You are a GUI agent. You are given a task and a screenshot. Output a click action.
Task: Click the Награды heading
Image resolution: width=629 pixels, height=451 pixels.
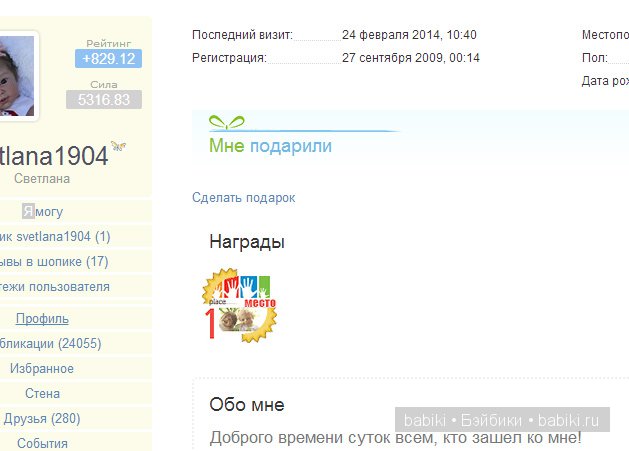[x=247, y=242]
